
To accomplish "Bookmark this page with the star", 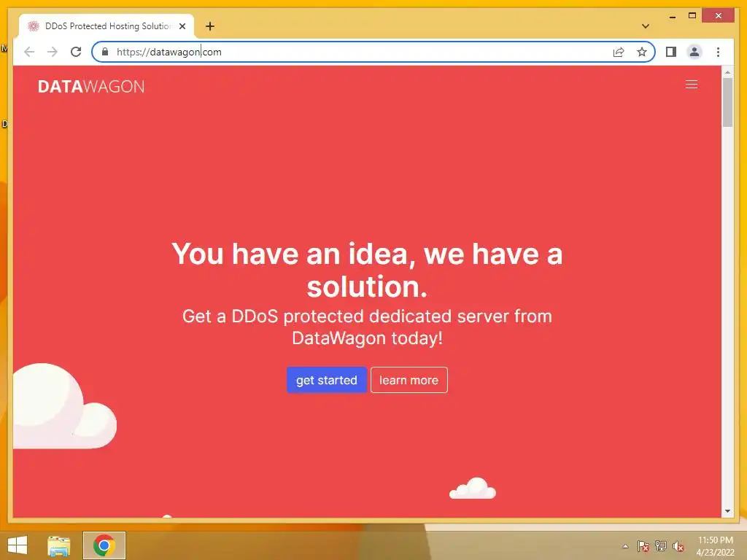I will [642, 52].
